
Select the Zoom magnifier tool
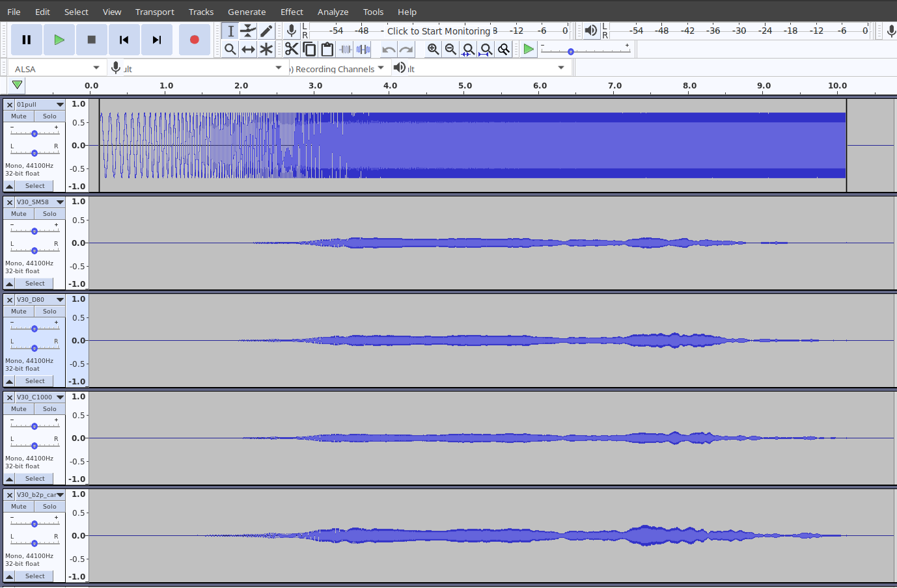(x=230, y=49)
